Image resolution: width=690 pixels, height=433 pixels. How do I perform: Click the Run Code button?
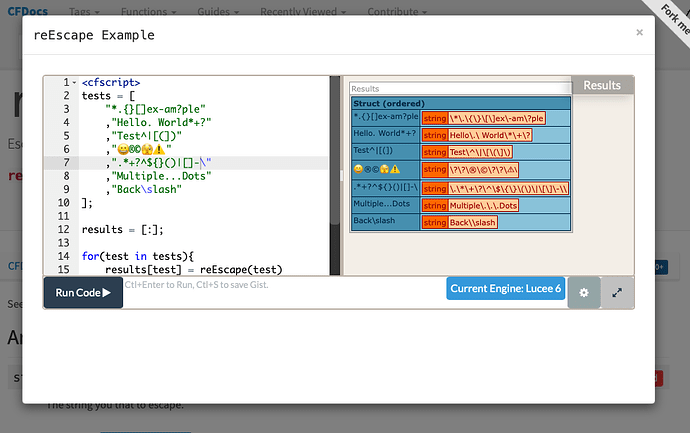point(83,293)
